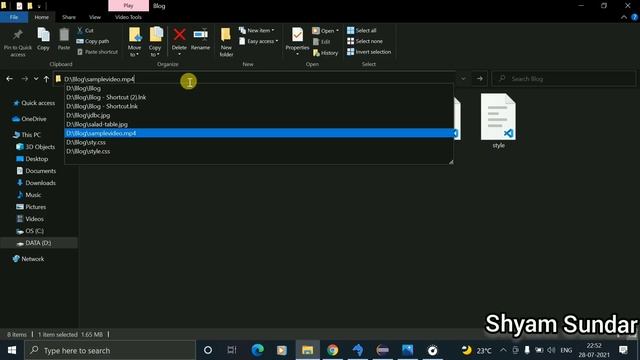Click History in the Open group
Screen dimensions: 640x360
[325, 53]
